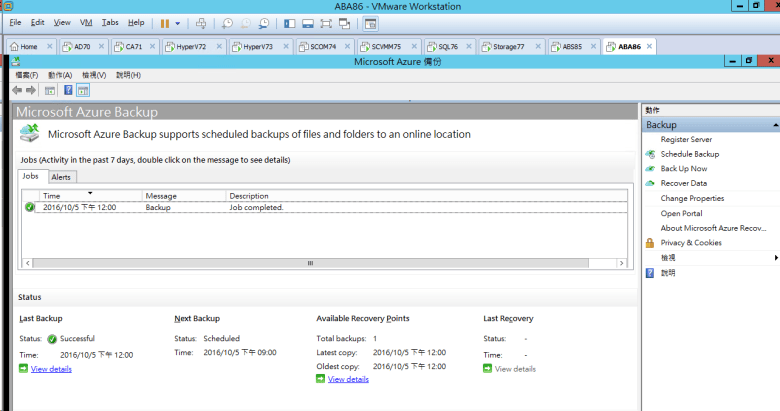
Task: Expand the 檢視 submenu arrow in Actions pane
Action: coord(775,257)
